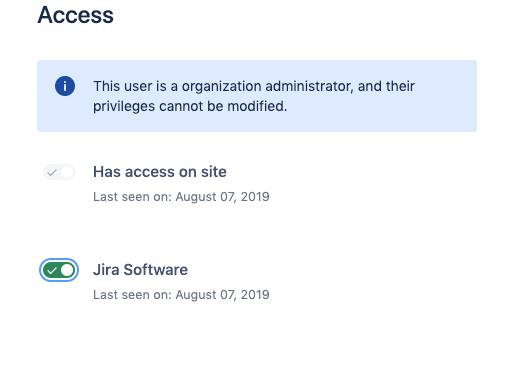This screenshot has width=507, height=373.
Task: Click the Jira Software label
Action: pos(140,270)
